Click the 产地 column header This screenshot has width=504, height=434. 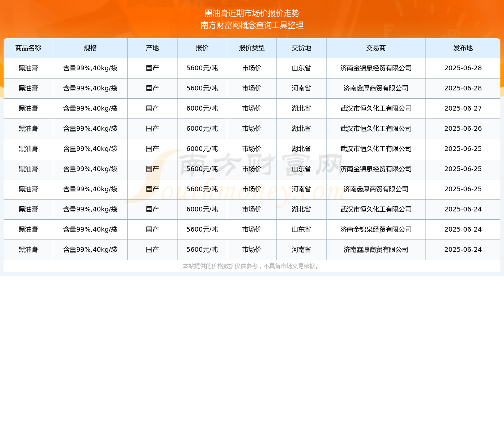click(153, 48)
